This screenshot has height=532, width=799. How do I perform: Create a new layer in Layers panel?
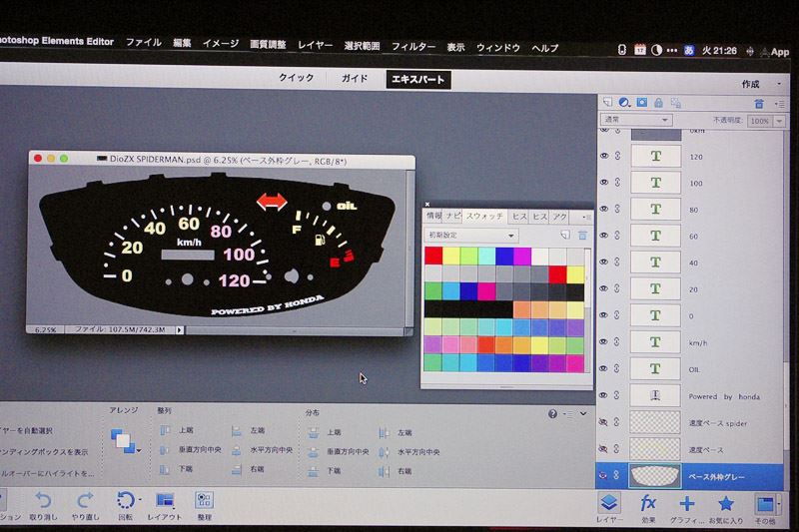(607, 103)
